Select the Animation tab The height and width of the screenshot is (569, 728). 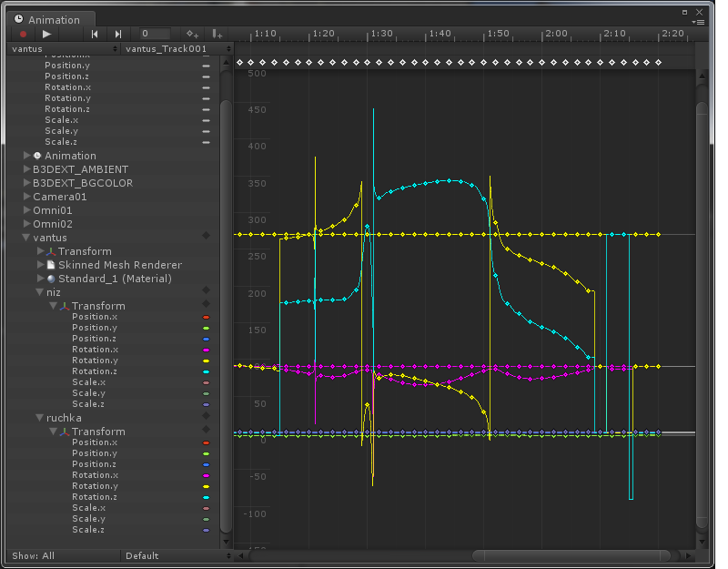pyautogui.click(x=46, y=19)
